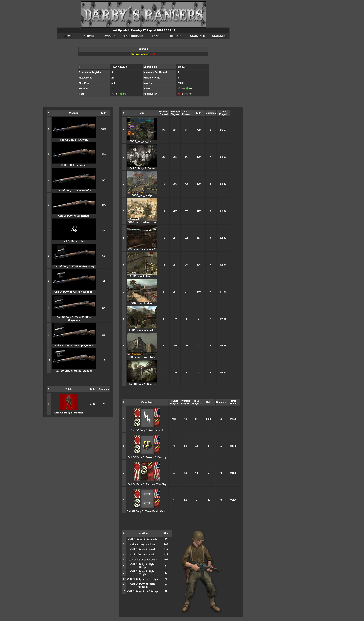Open the COD5_mp_toujane_rmk map thumbnail

(142, 209)
